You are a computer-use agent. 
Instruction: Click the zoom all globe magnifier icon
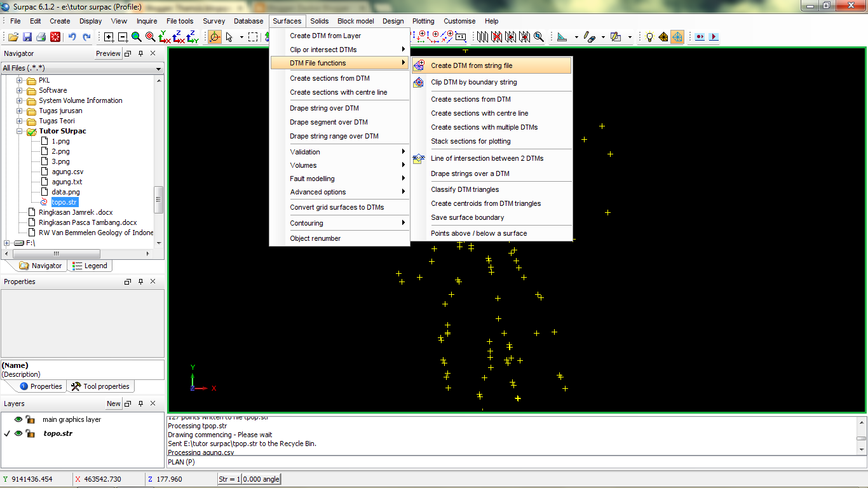pyautogui.click(x=137, y=37)
